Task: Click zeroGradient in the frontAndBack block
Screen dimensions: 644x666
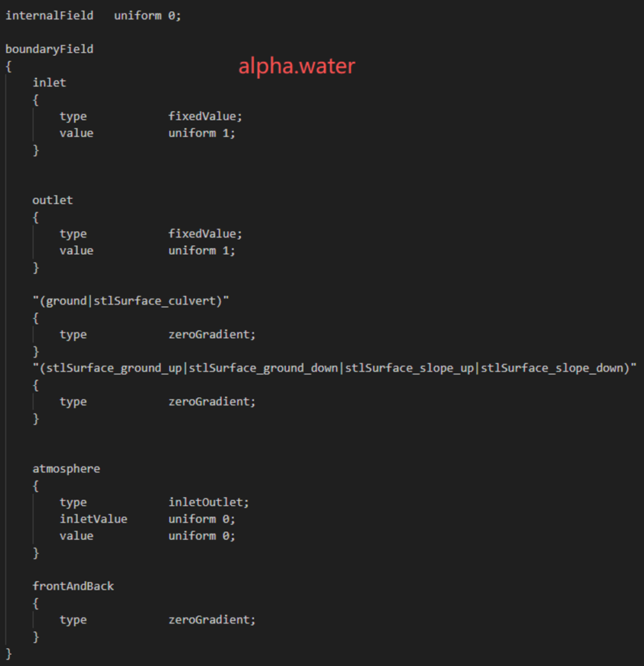Action: pos(211,620)
